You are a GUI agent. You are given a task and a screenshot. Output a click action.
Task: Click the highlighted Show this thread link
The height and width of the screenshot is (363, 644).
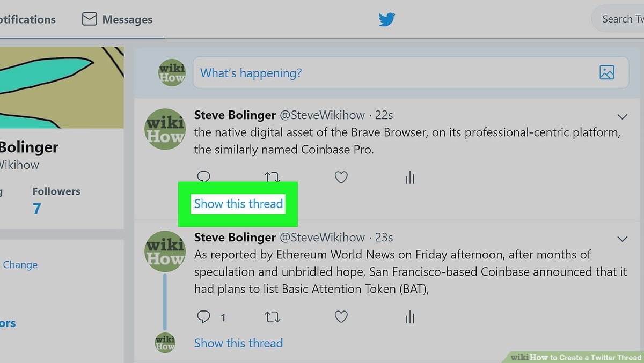tap(238, 204)
